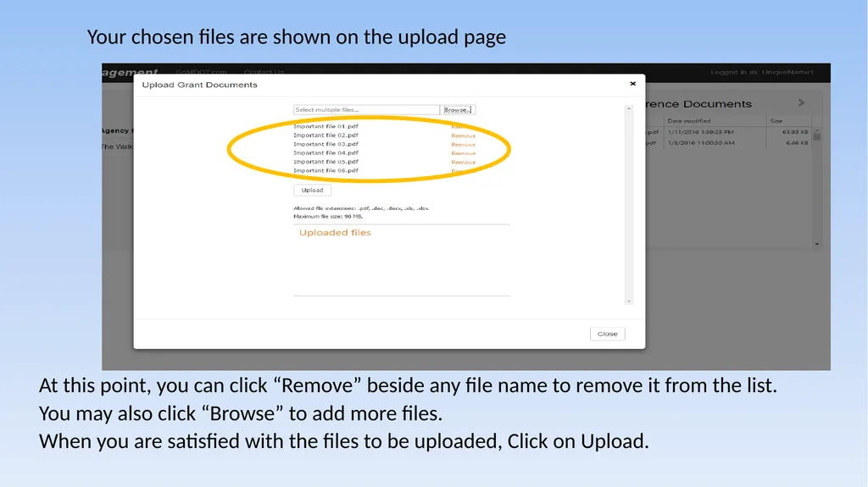Image resolution: width=868 pixels, height=487 pixels.
Task: Click Remove beside Important file 05.pdf
Action: point(464,162)
